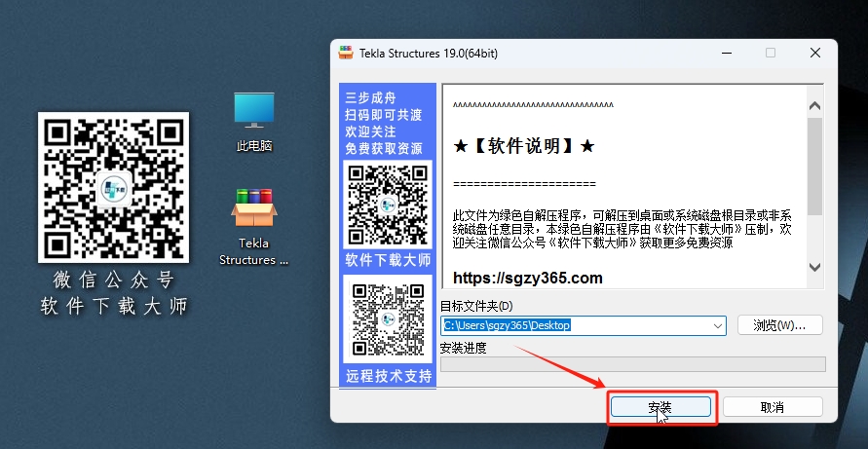Click the 三步成舟 sidebar text

click(x=371, y=98)
